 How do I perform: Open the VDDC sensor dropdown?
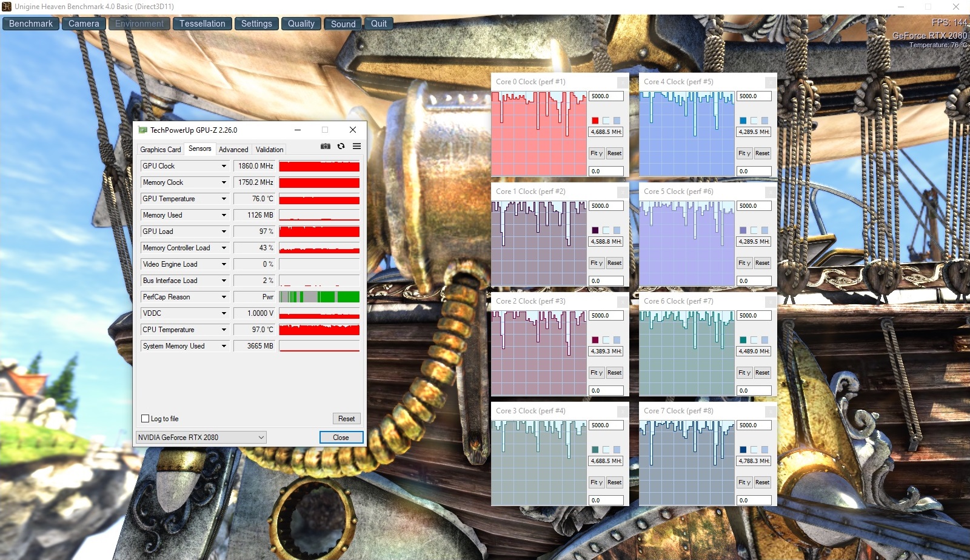click(x=224, y=313)
